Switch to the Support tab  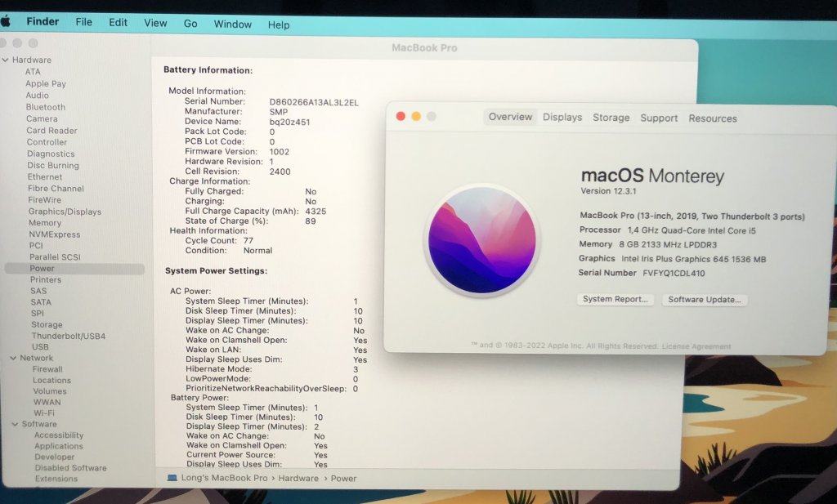click(x=659, y=118)
